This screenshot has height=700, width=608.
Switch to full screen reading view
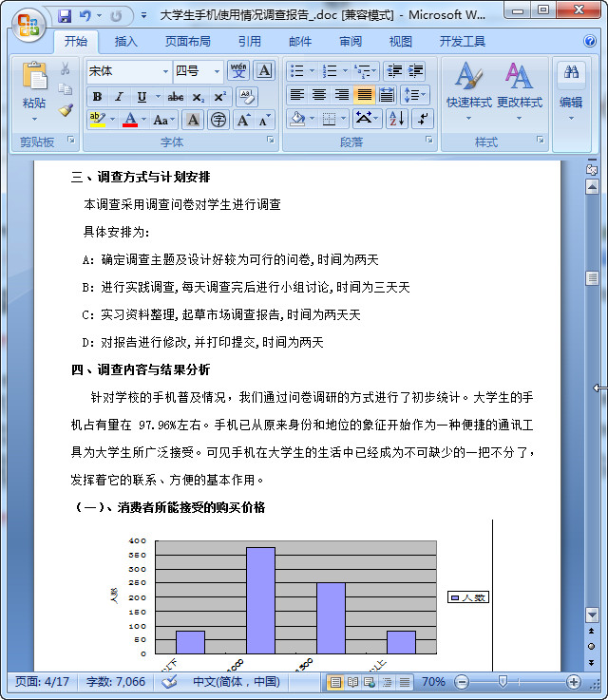point(352,682)
